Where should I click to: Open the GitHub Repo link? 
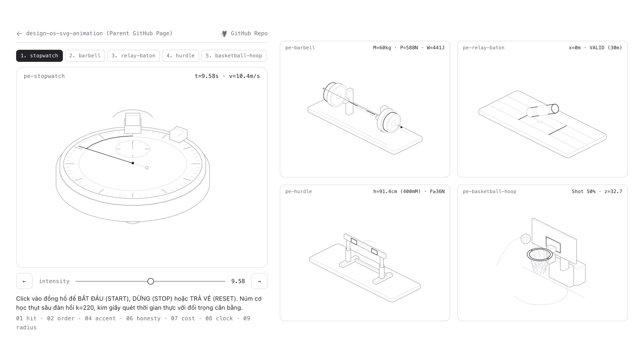pyautogui.click(x=244, y=33)
